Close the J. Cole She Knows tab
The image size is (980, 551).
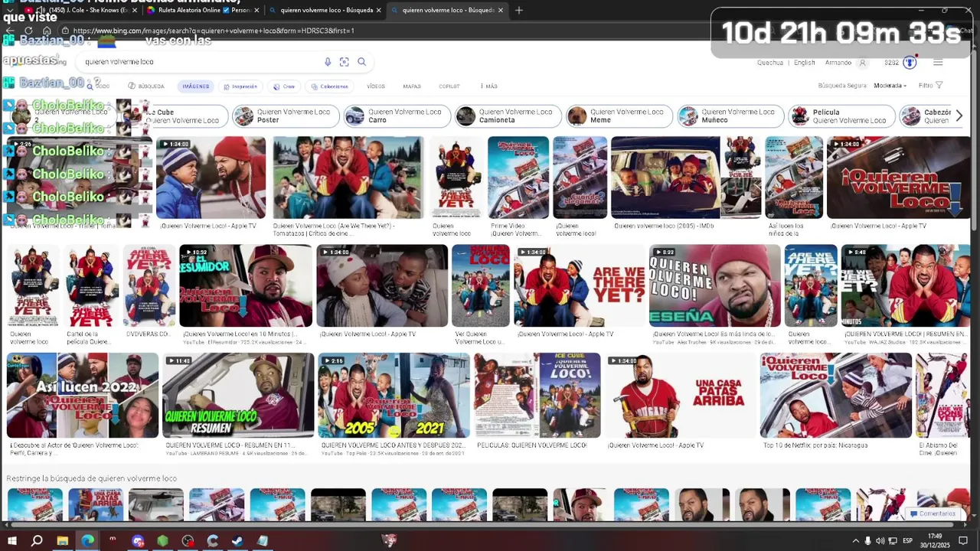135,11
